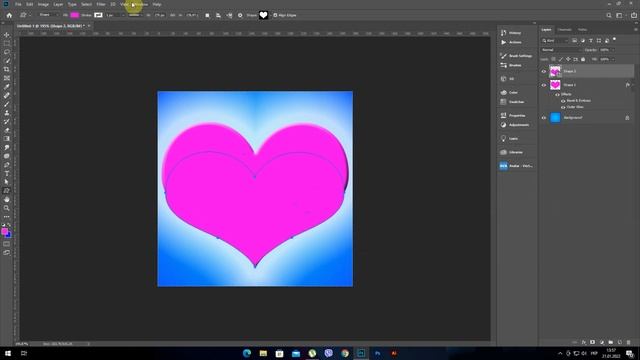Screen dimensions: 640x360
Task: Select the Path Selection arrow tool
Action: click(7, 182)
